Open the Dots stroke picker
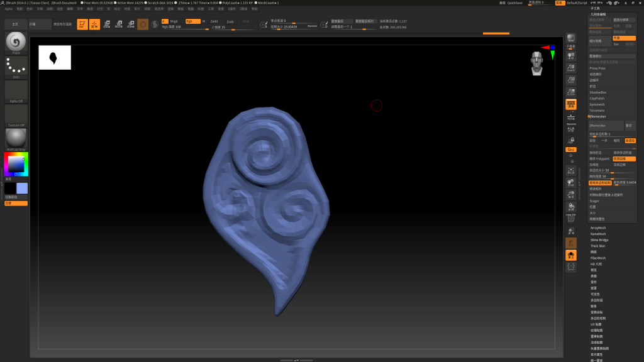The height and width of the screenshot is (362, 644). [16, 67]
